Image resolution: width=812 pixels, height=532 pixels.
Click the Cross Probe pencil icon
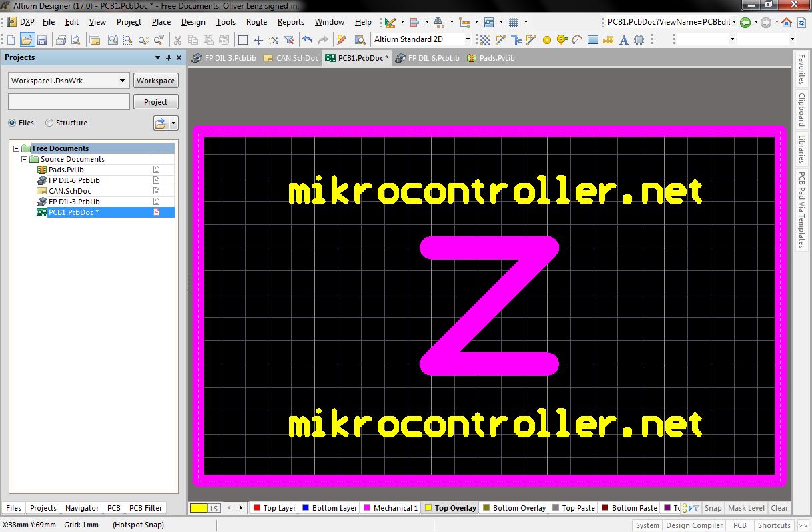pyautogui.click(x=342, y=40)
